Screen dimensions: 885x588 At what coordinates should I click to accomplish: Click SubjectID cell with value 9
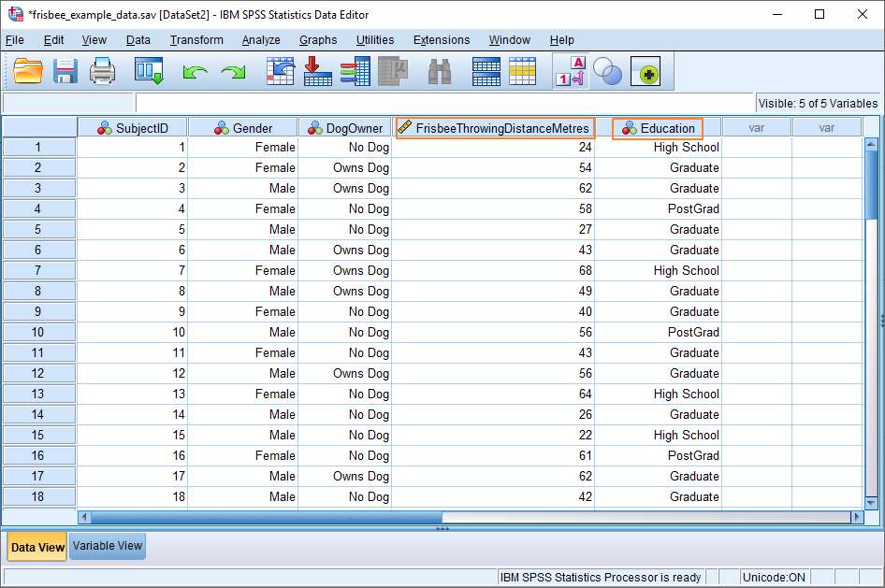coord(133,311)
